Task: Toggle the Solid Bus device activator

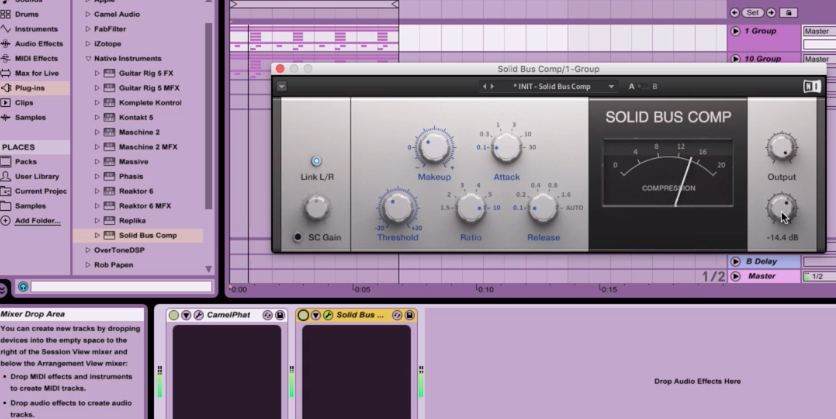Action: pyautogui.click(x=303, y=315)
